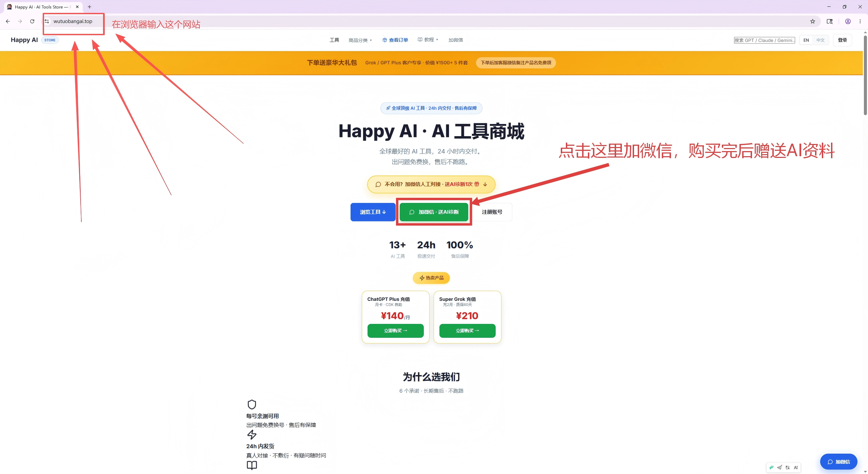Screen dimensions: 868x474
Task: Click down arrow in yellow pill
Action: [485, 184]
